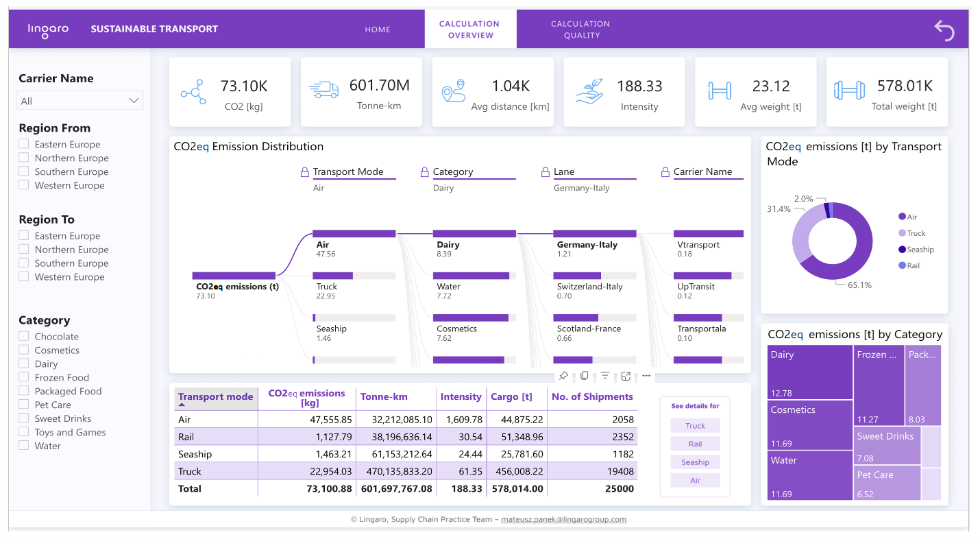Click the Dairy tile in the treemap
980x537 pixels.
click(809, 372)
